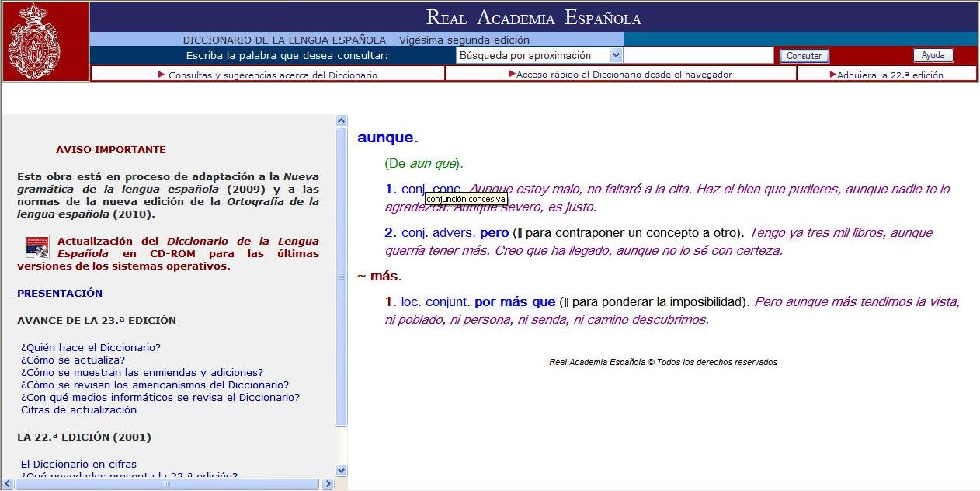The height and width of the screenshot is (491, 980).
Task: Click the 'conj.' abbreviation in definition 1
Action: 415,189
